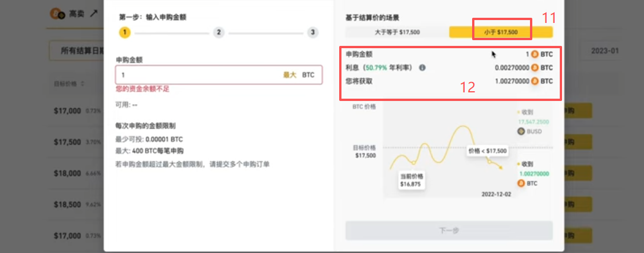Click the BTC coin icon beside chart legend BTC

[x=521, y=183]
